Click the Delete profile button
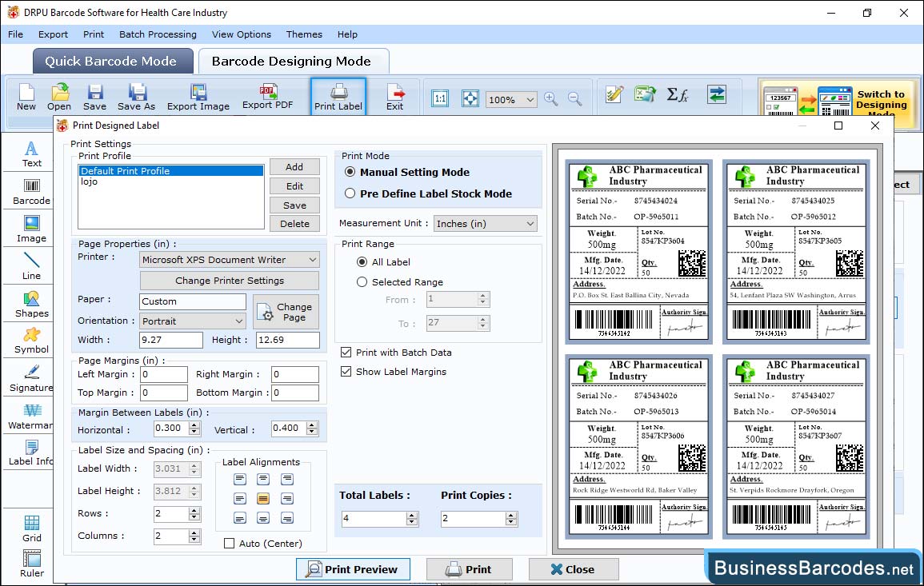This screenshot has width=924, height=586. click(294, 224)
